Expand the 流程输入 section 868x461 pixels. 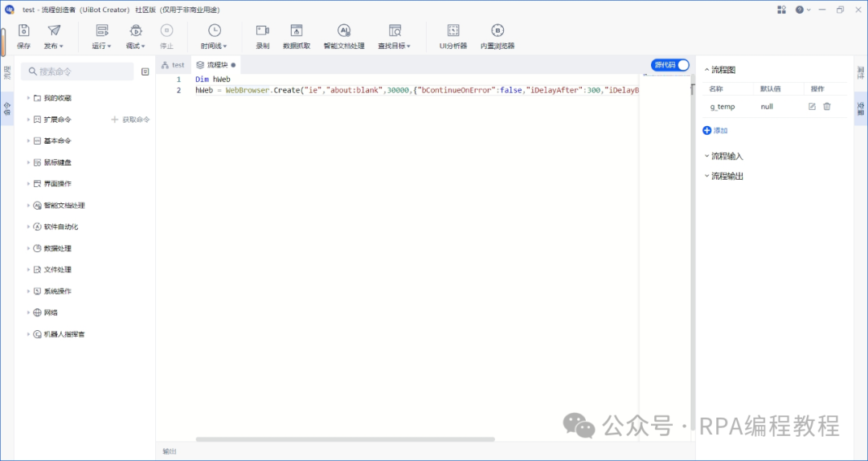point(706,156)
